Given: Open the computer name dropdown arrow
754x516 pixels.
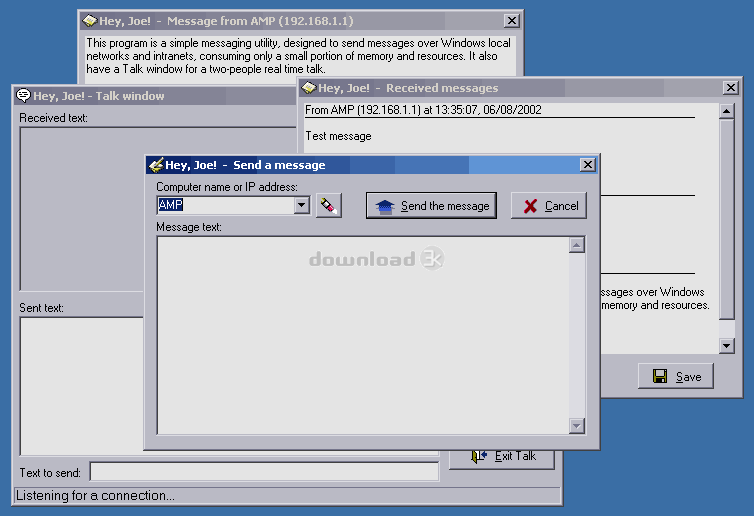Looking at the screenshot, I should point(302,205).
